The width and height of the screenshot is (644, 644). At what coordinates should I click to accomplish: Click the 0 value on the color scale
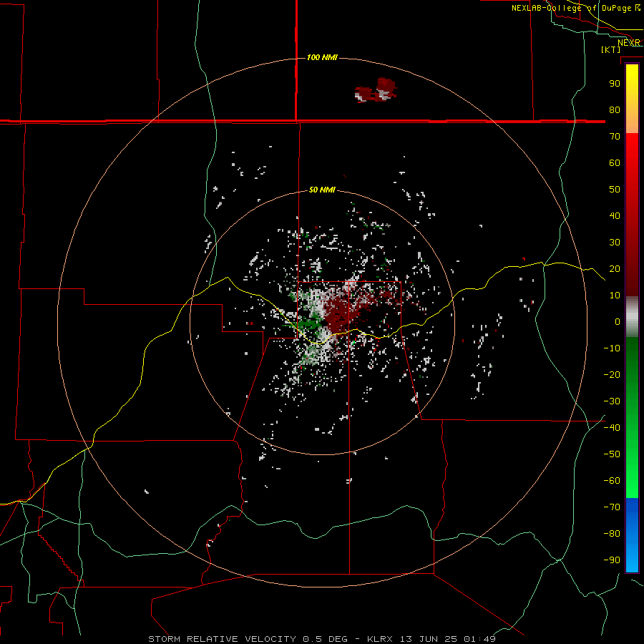coord(618,321)
